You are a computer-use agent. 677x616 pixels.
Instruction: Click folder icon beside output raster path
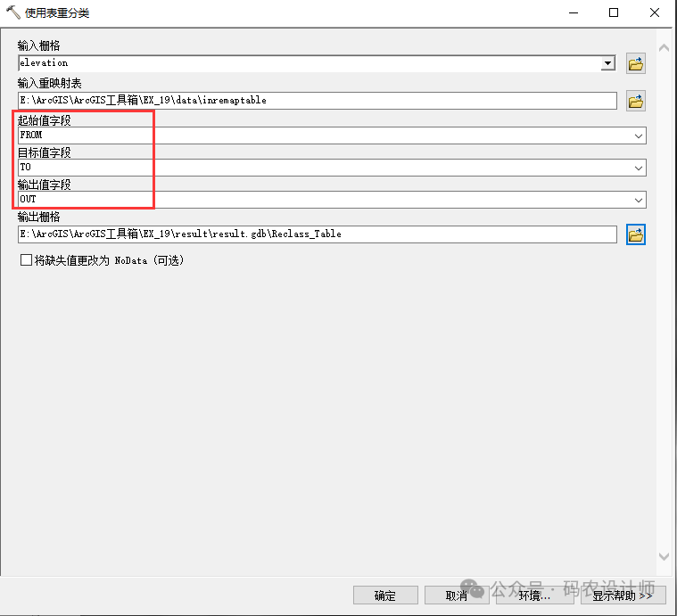(635, 234)
